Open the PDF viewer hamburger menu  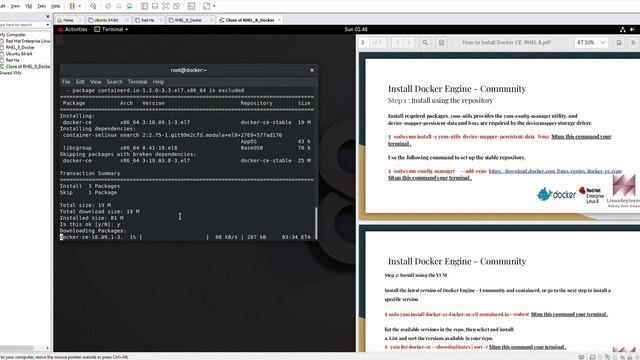[x=633, y=42]
